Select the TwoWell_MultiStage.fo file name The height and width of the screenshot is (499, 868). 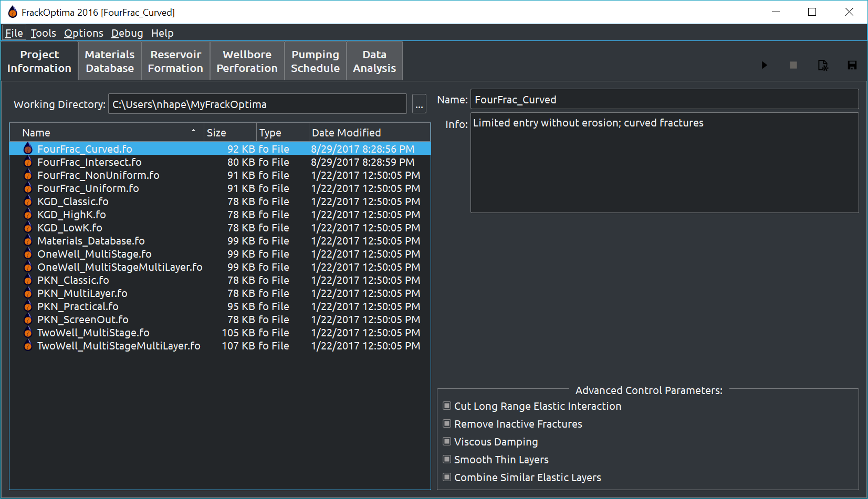click(93, 333)
